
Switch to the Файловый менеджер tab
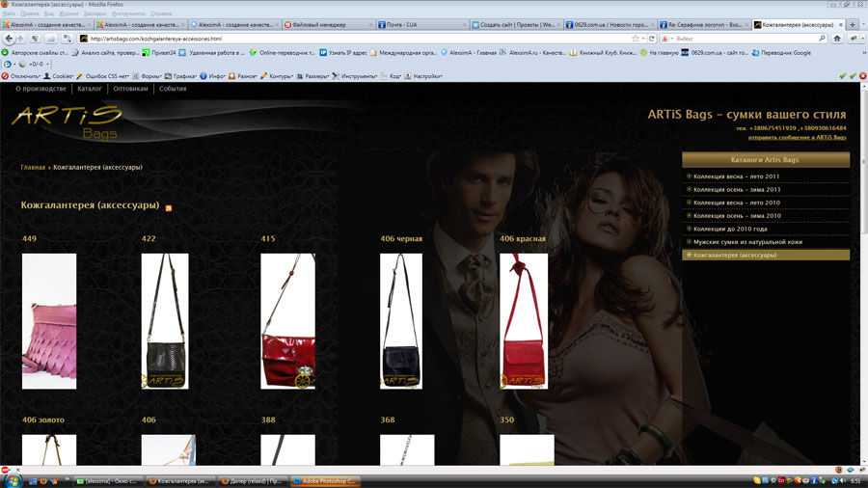pyautogui.click(x=328, y=25)
